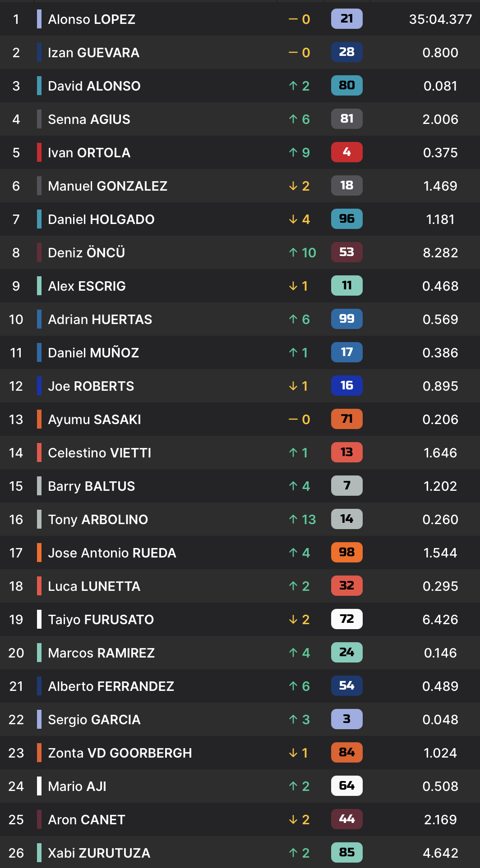The width and height of the screenshot is (480, 868).
Task: Tap the red number 4 badge
Action: click(346, 152)
